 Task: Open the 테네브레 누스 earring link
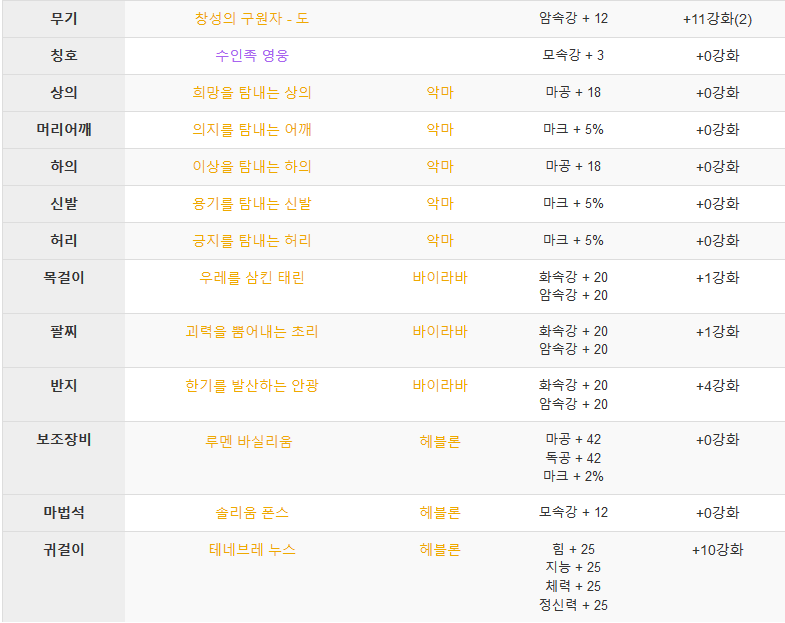click(252, 550)
